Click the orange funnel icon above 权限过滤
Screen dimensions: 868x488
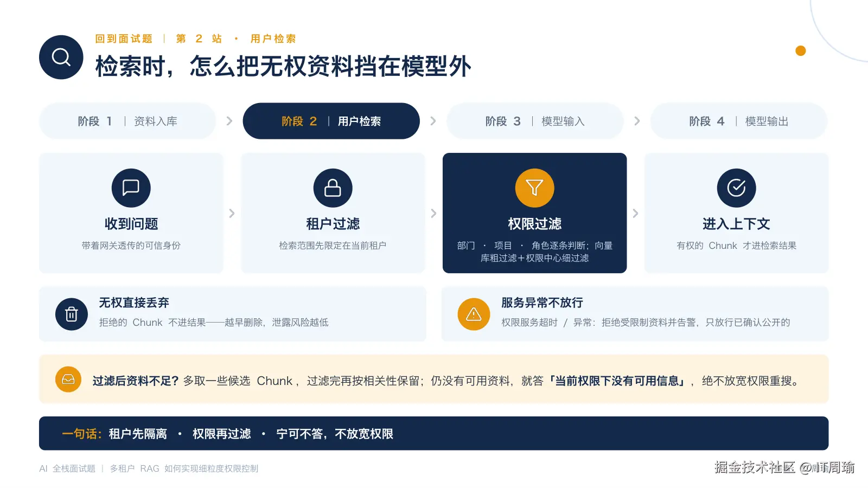pyautogui.click(x=534, y=188)
